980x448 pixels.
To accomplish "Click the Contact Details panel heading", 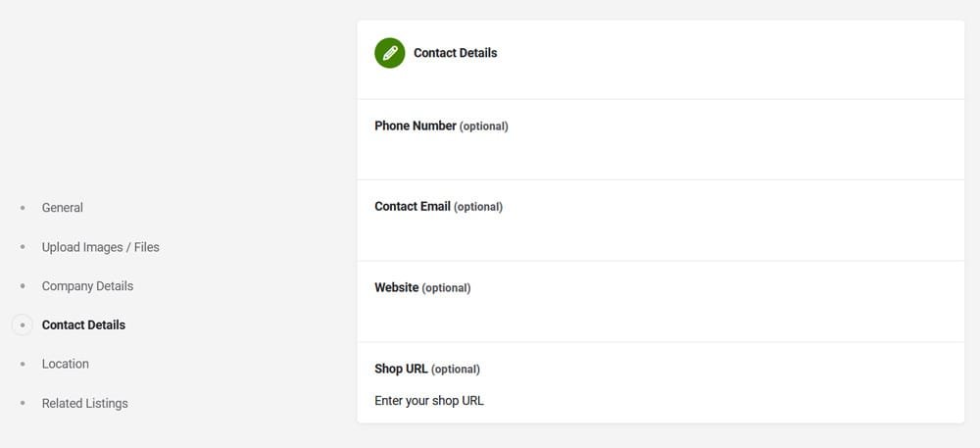I will tap(455, 53).
